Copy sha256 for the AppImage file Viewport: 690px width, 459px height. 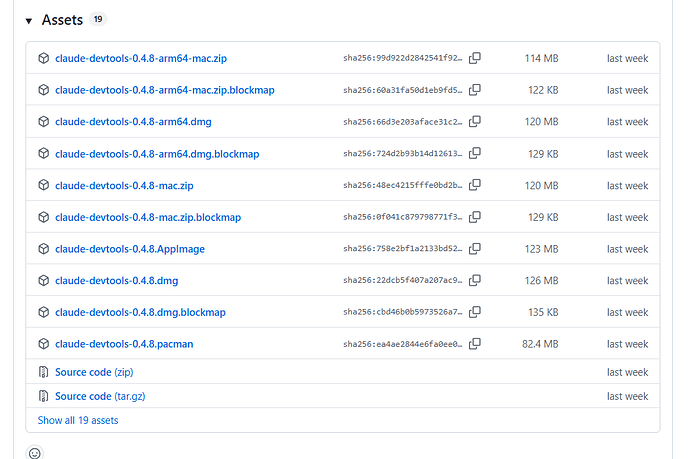(x=475, y=249)
